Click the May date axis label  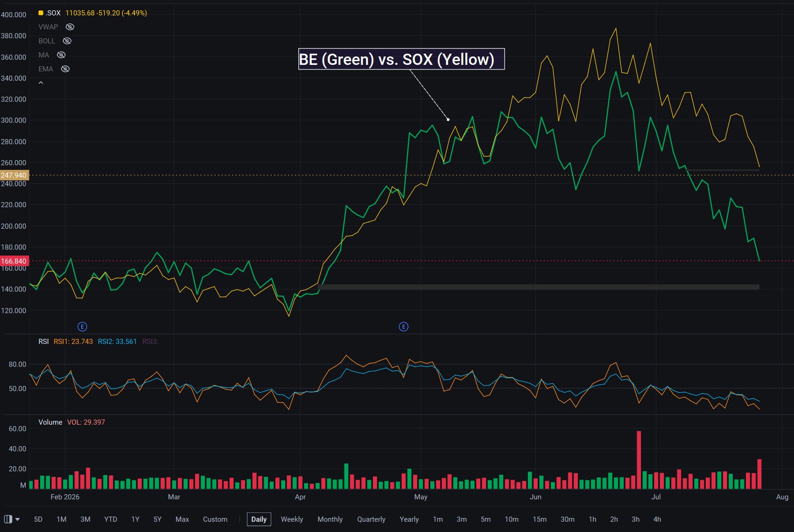[421, 497]
